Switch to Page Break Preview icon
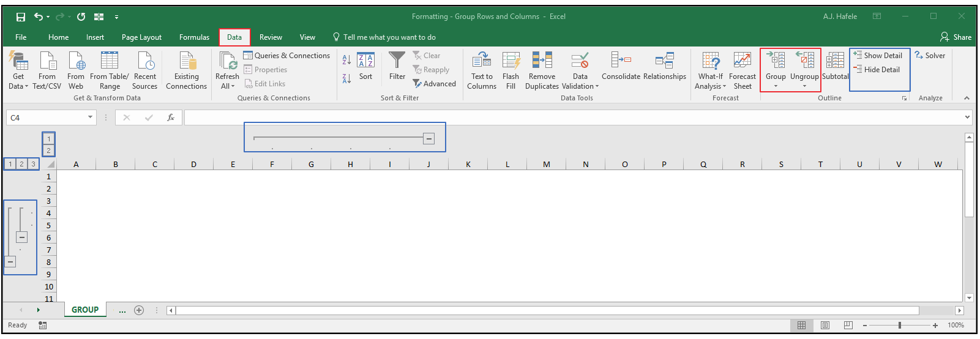The height and width of the screenshot is (339, 980). pyautogui.click(x=848, y=325)
